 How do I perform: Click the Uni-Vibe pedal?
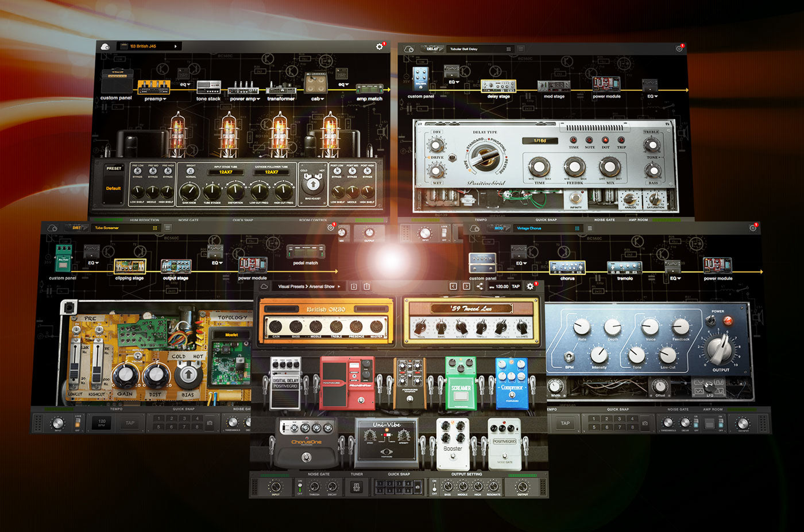[386, 441]
